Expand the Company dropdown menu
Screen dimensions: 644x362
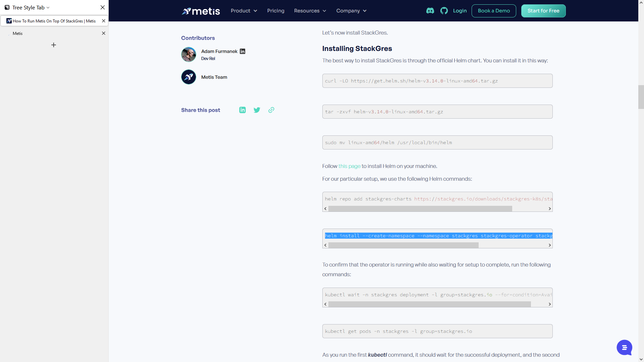(x=351, y=11)
